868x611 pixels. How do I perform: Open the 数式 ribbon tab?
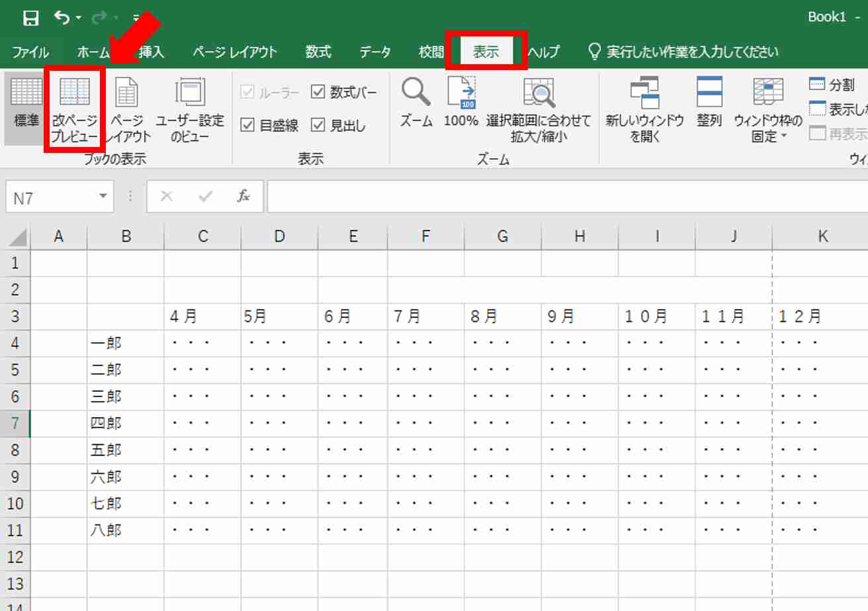tap(318, 52)
